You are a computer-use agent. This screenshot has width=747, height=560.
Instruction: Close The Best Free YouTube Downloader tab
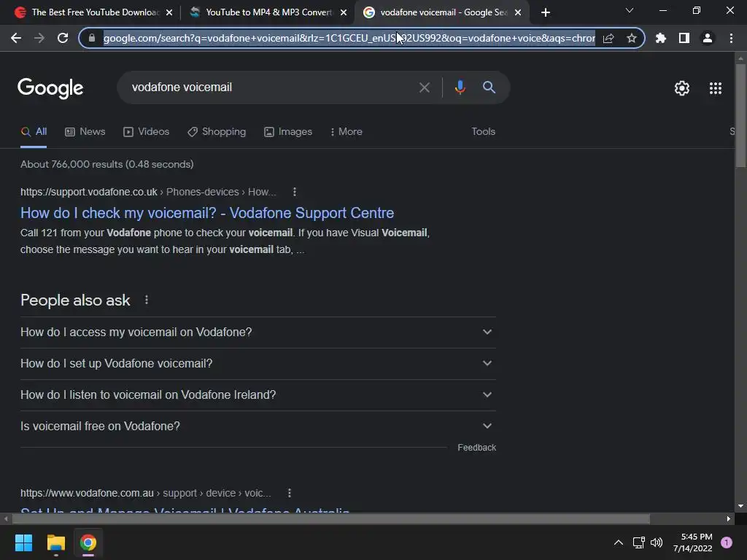169,12
